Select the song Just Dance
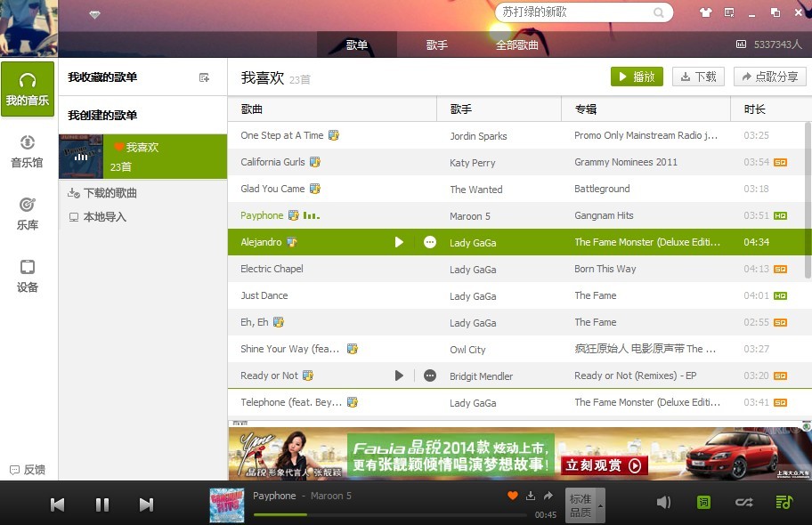The height and width of the screenshot is (525, 812). coord(264,295)
